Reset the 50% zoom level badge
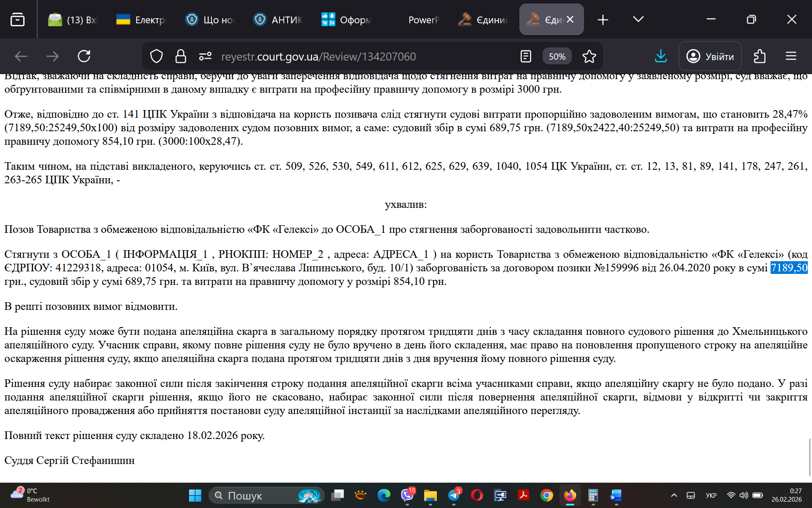The height and width of the screenshot is (508, 812). 557,56
